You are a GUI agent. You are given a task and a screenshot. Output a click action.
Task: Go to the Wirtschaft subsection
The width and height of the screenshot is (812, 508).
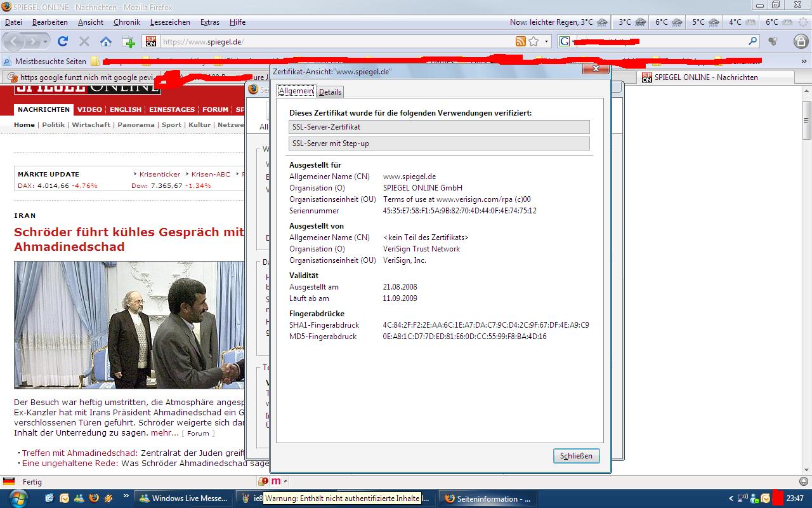pyautogui.click(x=92, y=125)
